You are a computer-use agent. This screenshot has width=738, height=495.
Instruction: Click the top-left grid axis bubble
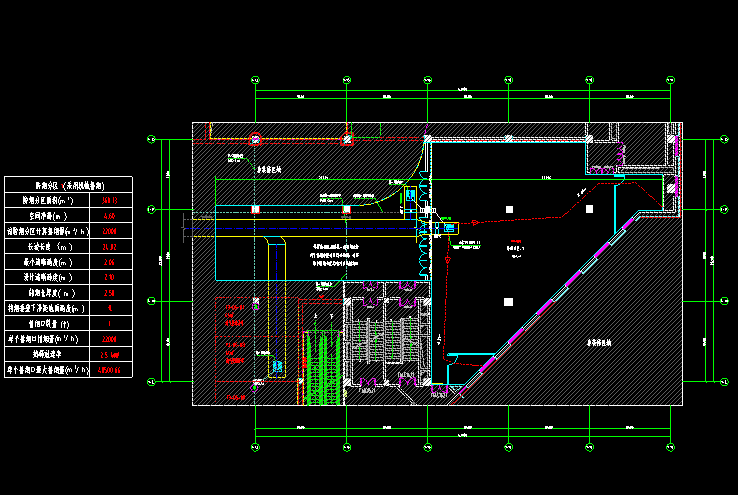click(x=256, y=79)
